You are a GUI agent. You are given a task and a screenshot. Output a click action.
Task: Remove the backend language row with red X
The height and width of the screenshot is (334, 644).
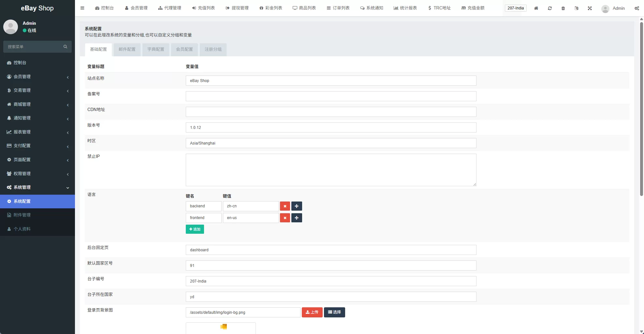285,206
